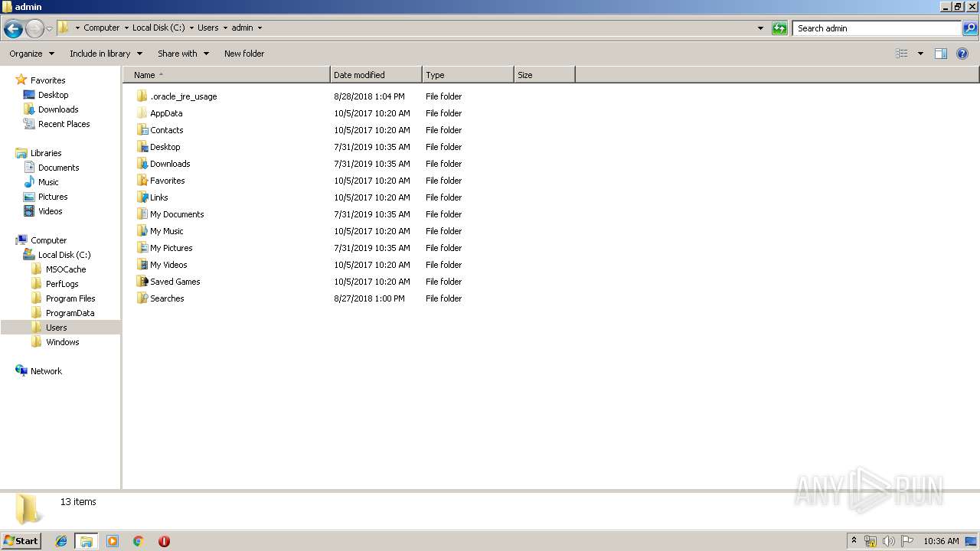Screen dimensions: 980x551
Task: Click the Start button
Action: click(21, 541)
